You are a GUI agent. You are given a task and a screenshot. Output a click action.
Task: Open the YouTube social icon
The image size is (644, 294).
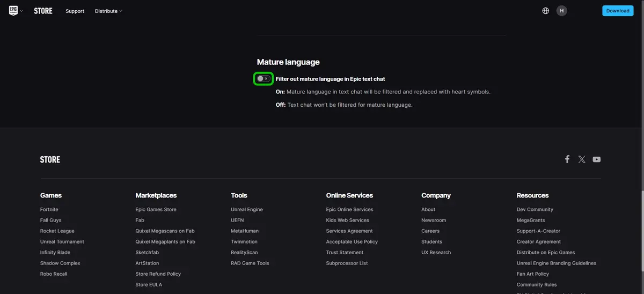pos(597,159)
